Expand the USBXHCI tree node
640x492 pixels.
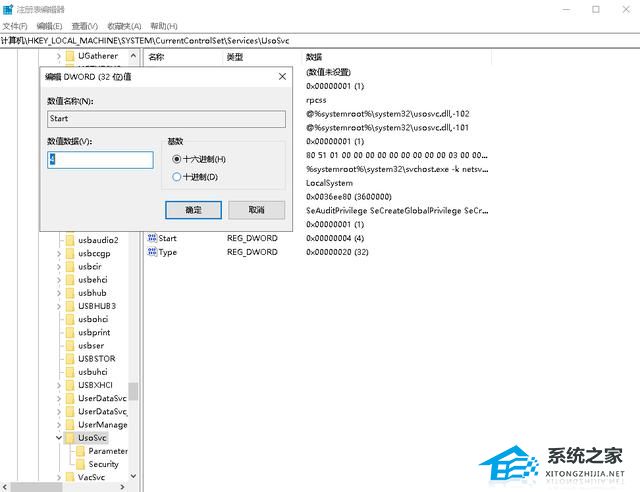click(x=58, y=385)
